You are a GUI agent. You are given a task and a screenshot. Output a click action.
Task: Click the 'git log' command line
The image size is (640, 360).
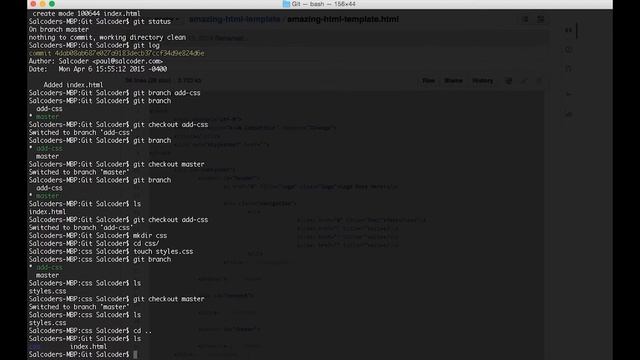[x=94, y=45]
